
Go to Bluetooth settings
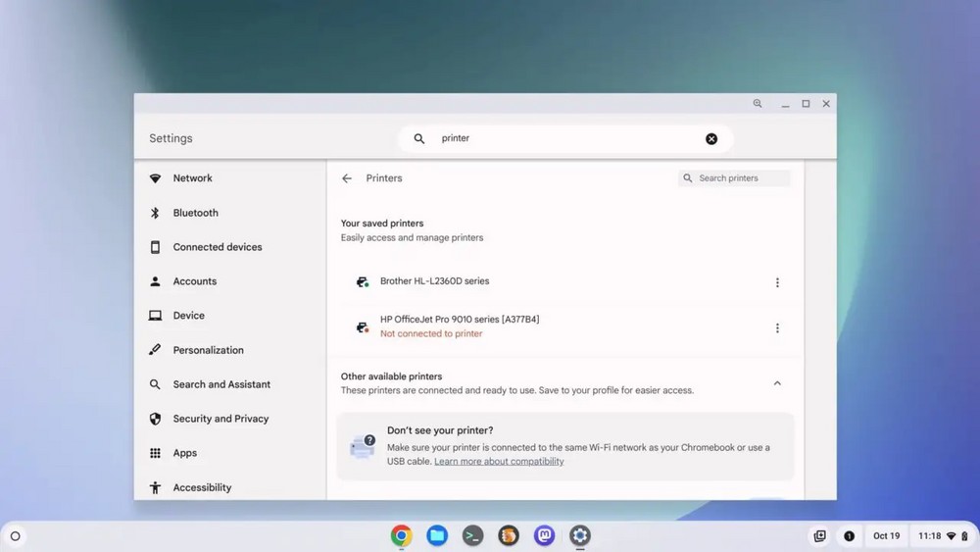tap(195, 213)
